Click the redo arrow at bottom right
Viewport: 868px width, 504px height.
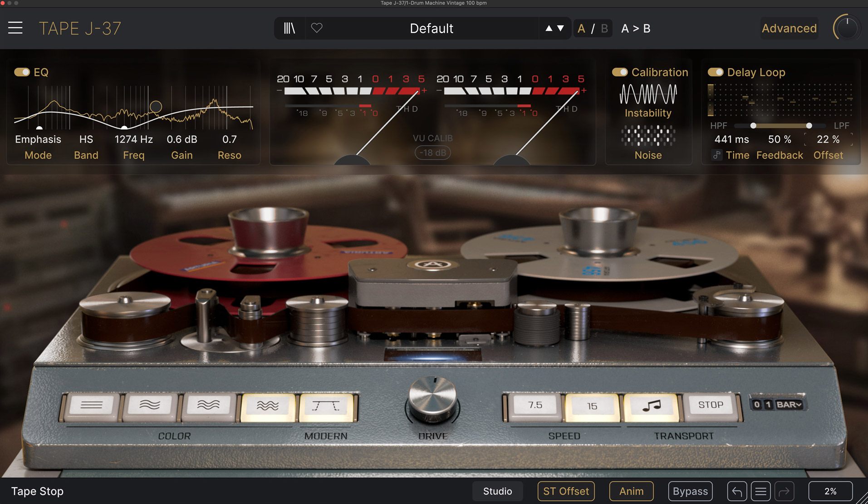[785, 491]
